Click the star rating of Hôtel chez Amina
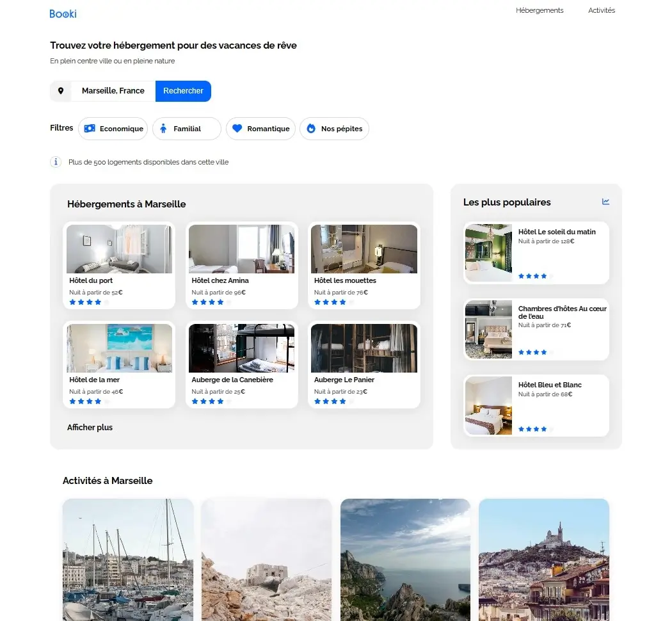The width and height of the screenshot is (672, 621). pos(212,302)
